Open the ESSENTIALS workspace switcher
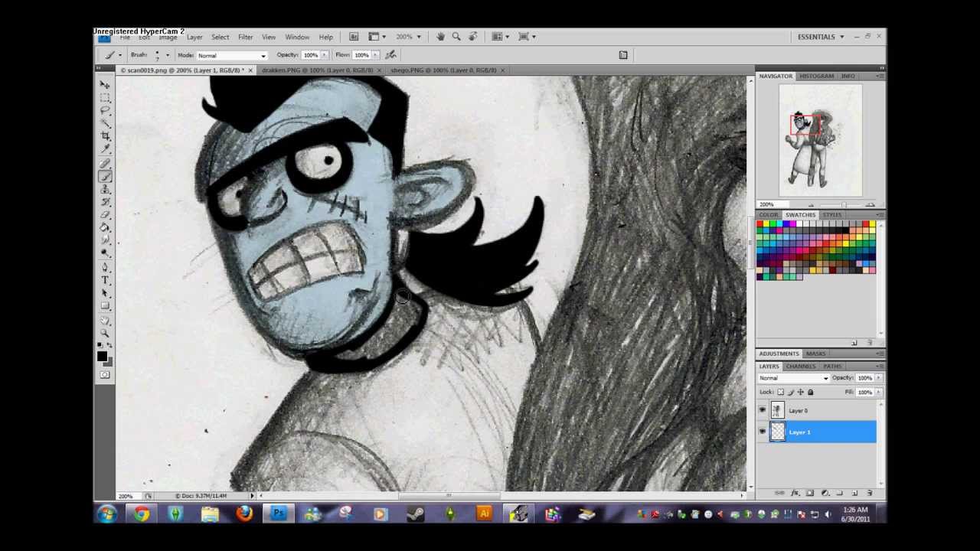 [x=821, y=37]
